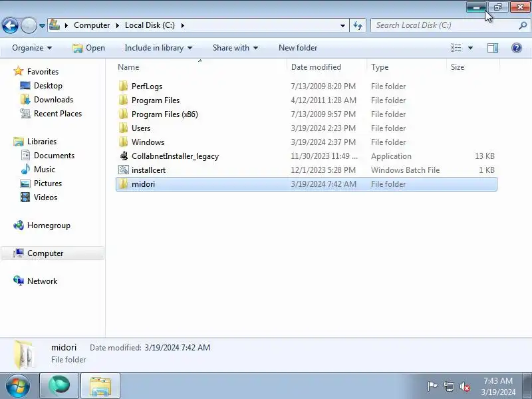Image resolution: width=532 pixels, height=399 pixels.
Task: Click the '4/12/2011 1:28 AM' date cell
Action: pos(323,100)
